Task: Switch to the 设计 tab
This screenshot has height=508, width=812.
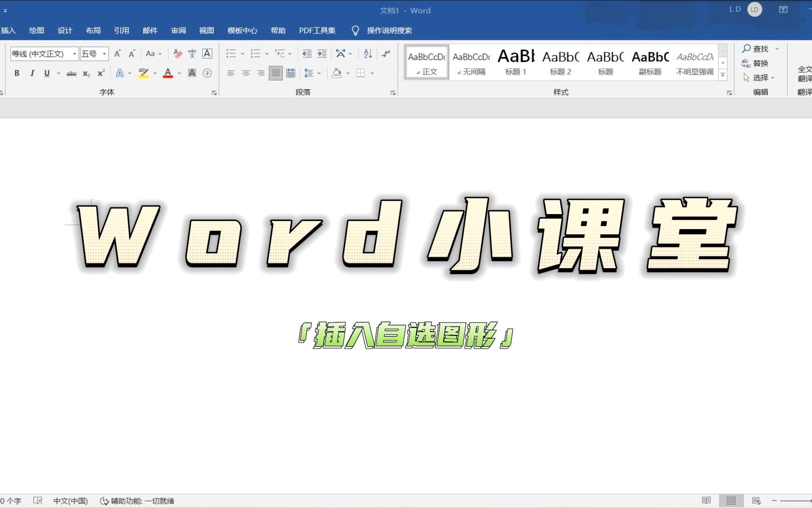Action: [x=65, y=31]
